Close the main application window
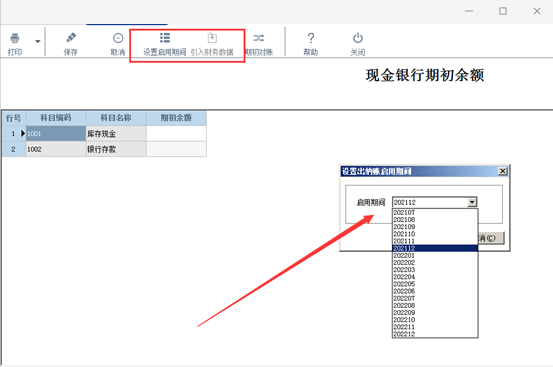Viewport: 553px width, 367px height. tap(537, 11)
